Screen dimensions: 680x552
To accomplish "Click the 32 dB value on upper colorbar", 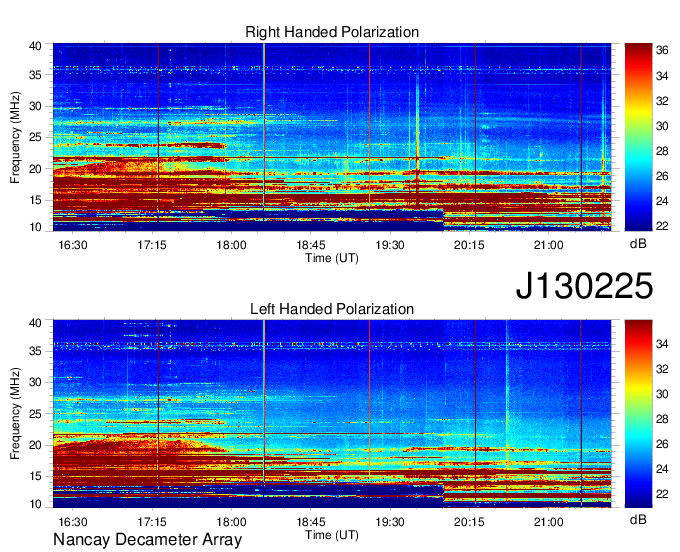I will click(662, 101).
